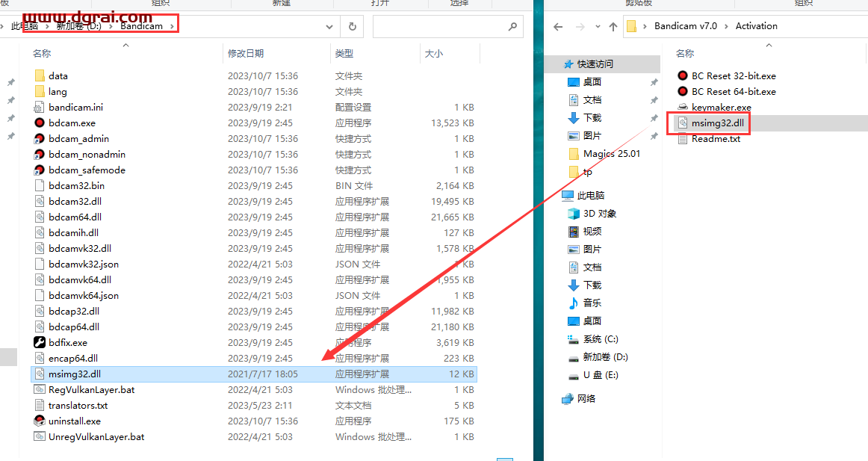
Task: Select 此电脑 in right navigation pane
Action: pyautogui.click(x=591, y=195)
